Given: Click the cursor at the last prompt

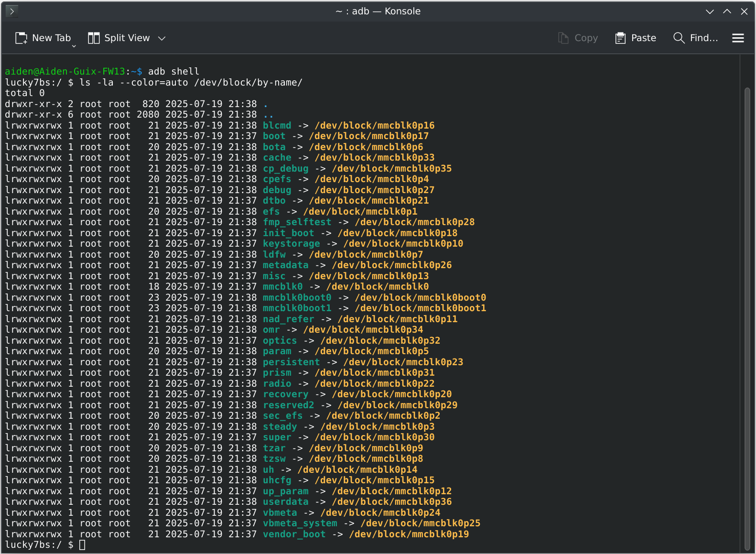Looking at the screenshot, I should (x=82, y=545).
